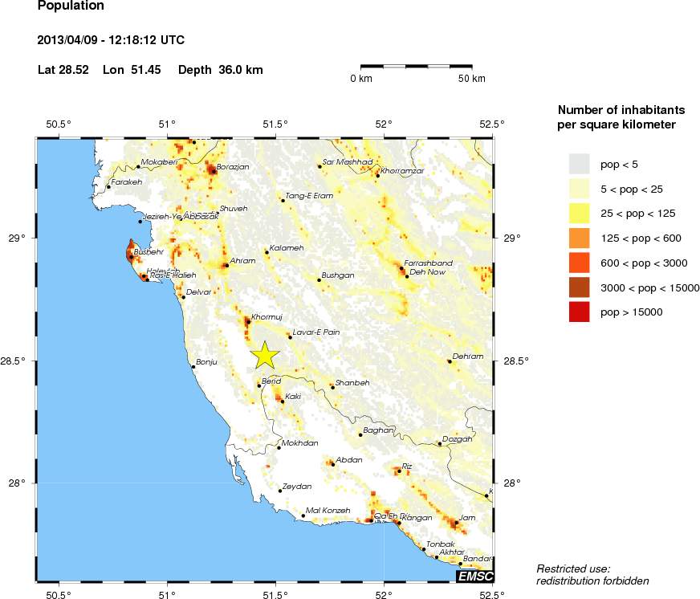This screenshot has width=700, height=599.
Task: Select the '125 < pop < 600' orange swatch
Action: 579,238
